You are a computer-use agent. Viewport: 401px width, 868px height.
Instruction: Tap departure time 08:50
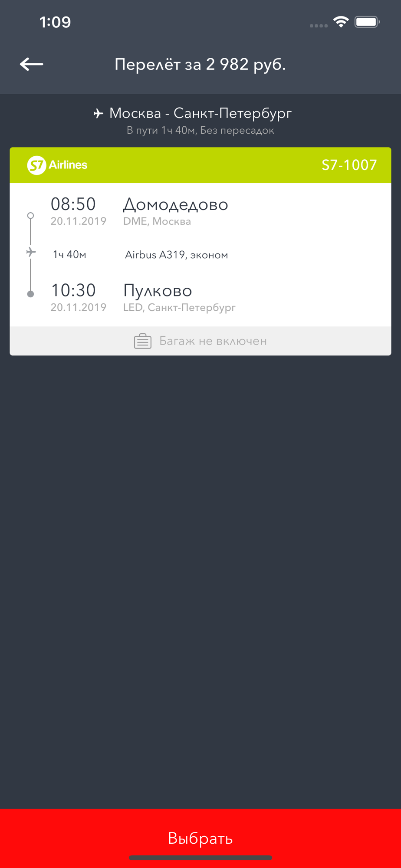[73, 204]
